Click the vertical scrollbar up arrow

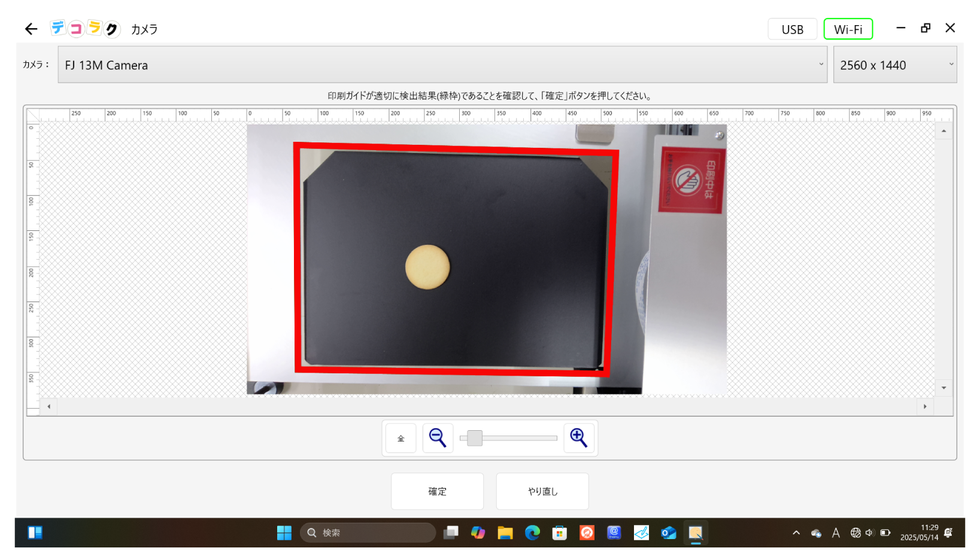point(943,131)
